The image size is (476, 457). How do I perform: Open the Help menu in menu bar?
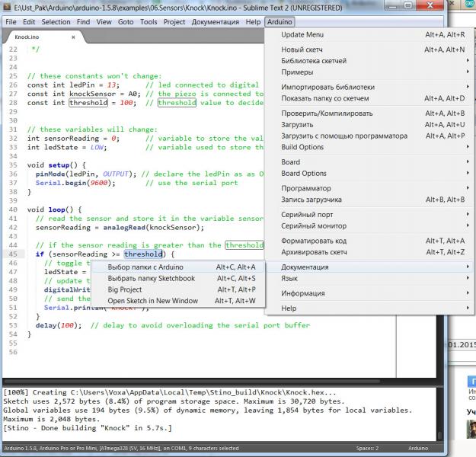pos(253,22)
